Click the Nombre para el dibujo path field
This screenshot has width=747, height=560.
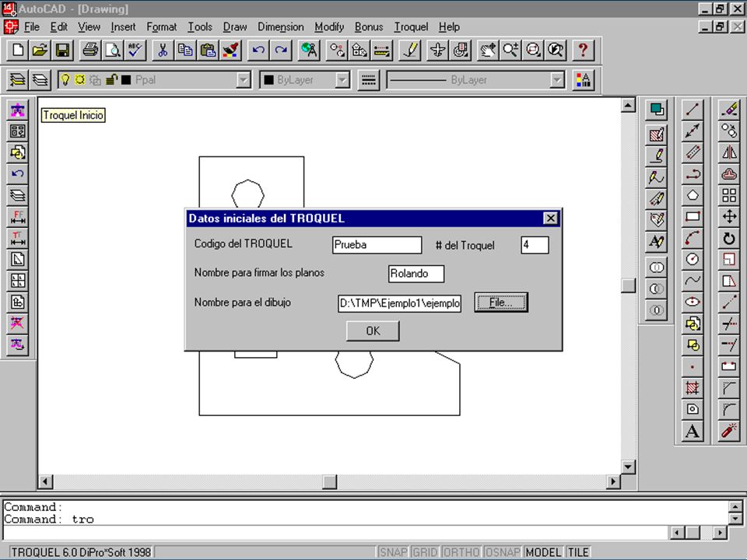pos(399,303)
